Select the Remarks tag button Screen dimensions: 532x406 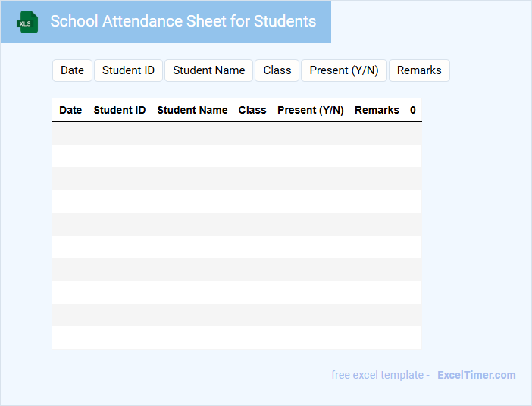(x=419, y=70)
